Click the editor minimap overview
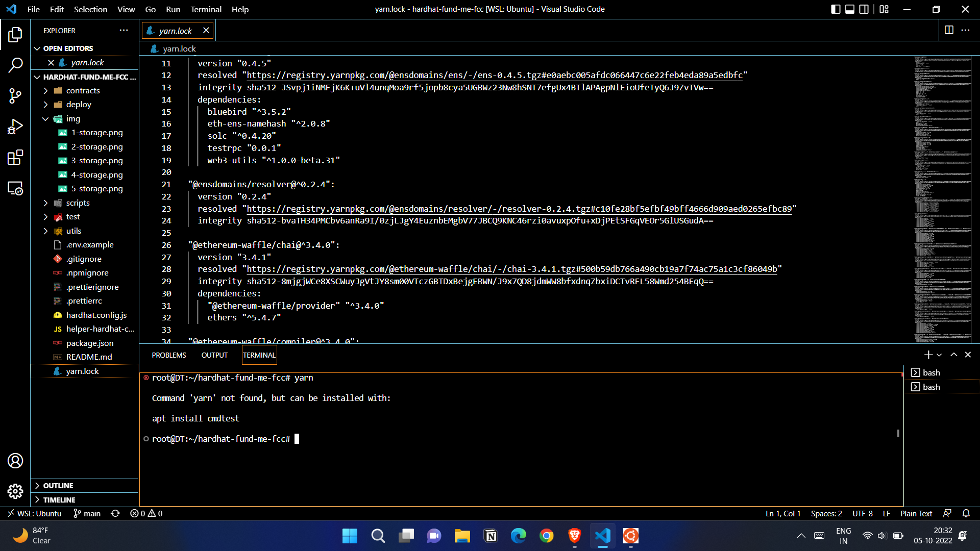 [942, 199]
